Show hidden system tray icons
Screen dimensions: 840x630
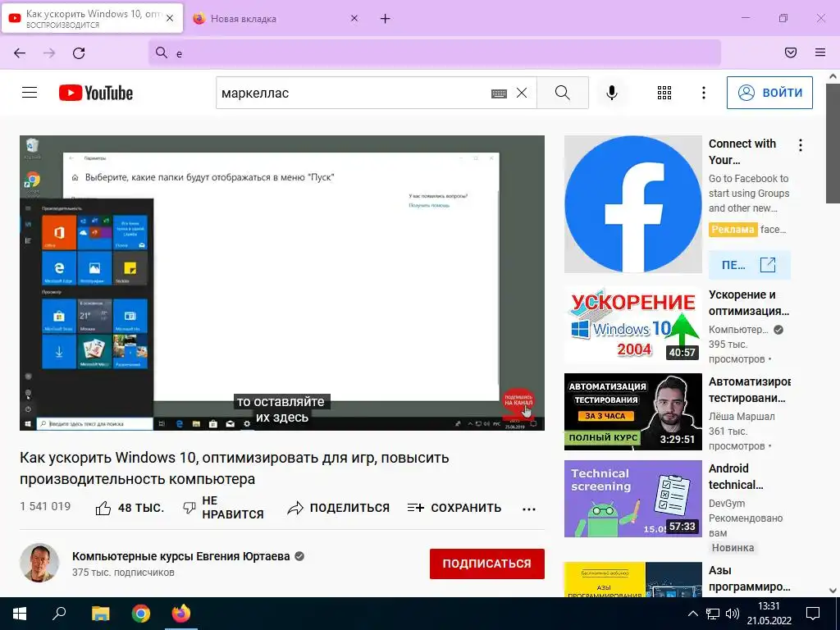coord(692,614)
